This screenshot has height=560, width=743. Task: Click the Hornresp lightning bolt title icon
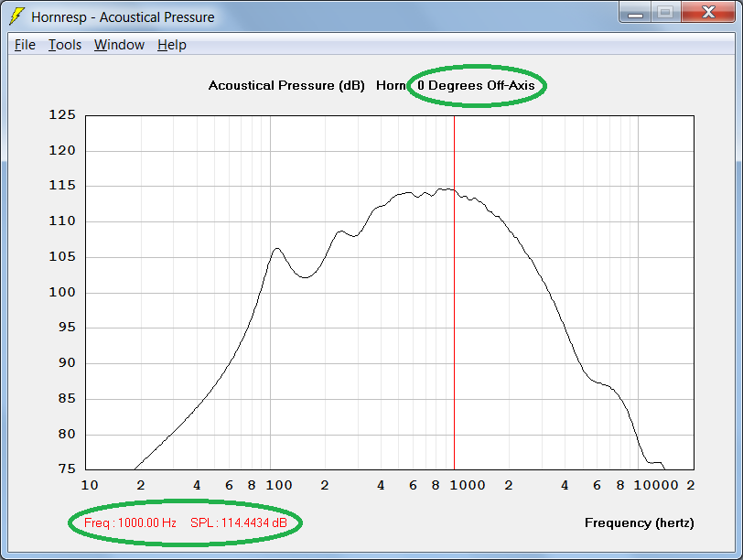[x=16, y=16]
